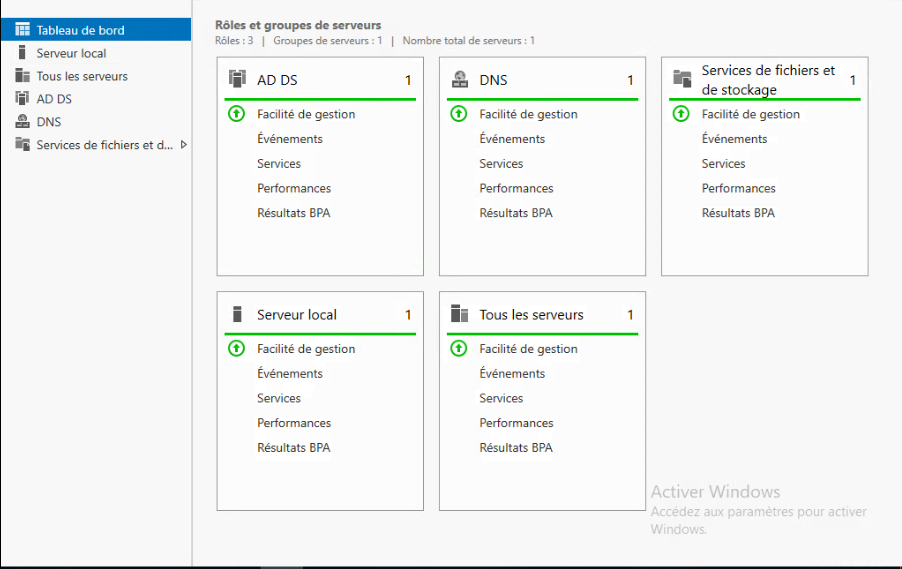
Task: Open AD DS in the sidebar
Action: [54, 99]
